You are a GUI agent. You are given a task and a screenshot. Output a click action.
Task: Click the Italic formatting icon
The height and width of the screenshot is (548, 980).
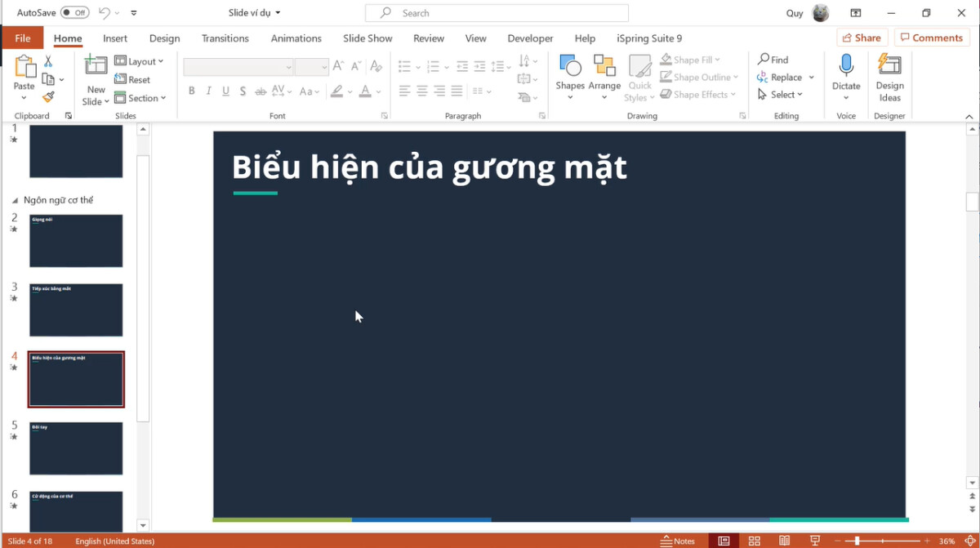(x=208, y=91)
